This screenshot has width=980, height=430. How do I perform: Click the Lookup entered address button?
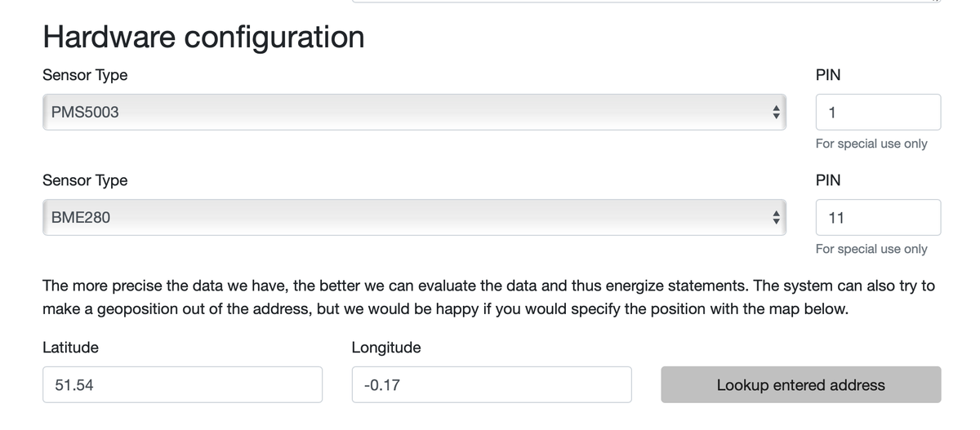coord(800,384)
